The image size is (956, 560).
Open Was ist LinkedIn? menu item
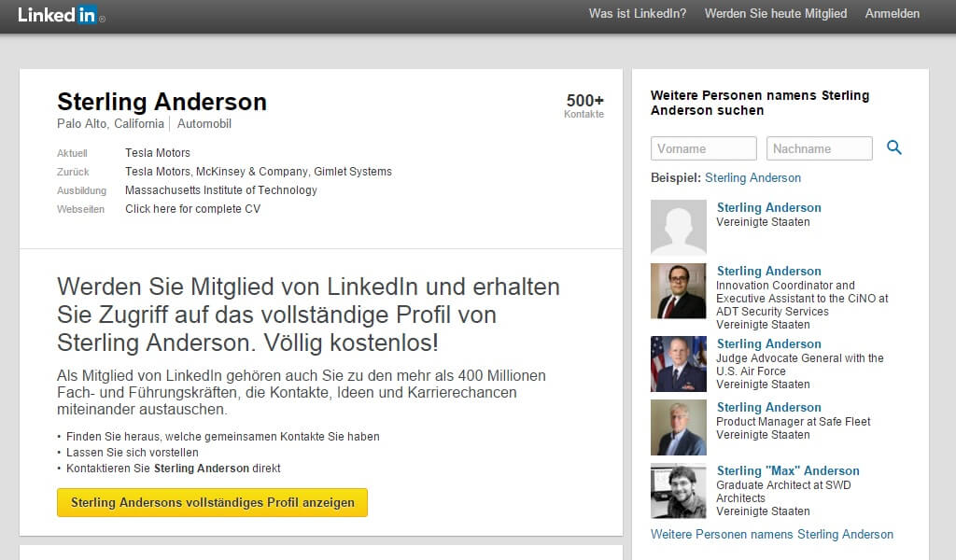point(638,14)
